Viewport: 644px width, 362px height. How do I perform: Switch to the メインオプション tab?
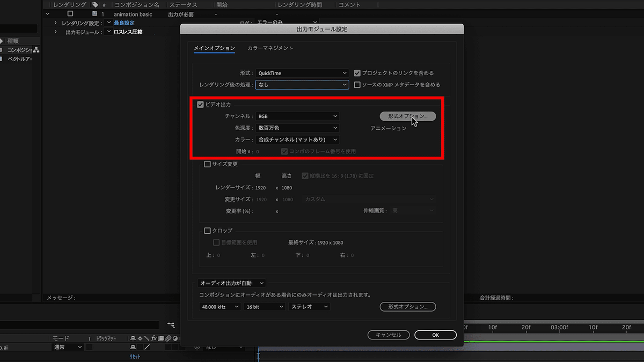[x=214, y=48]
